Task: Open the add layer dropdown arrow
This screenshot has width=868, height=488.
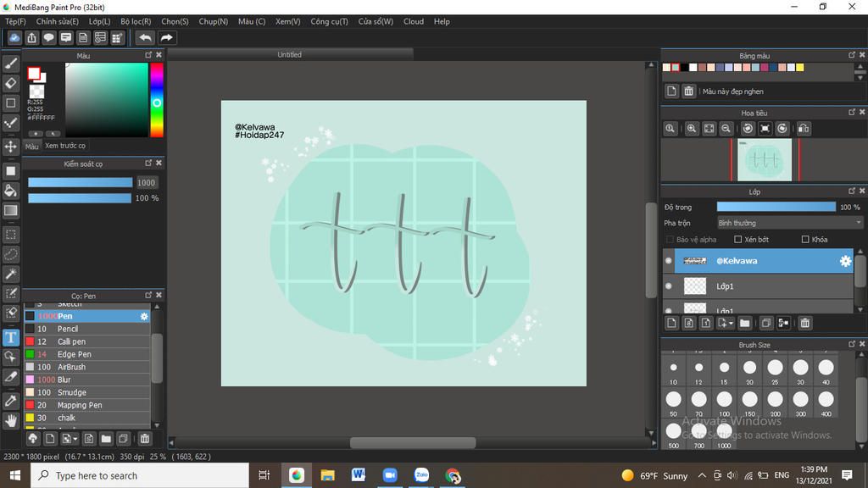Action: point(732,323)
